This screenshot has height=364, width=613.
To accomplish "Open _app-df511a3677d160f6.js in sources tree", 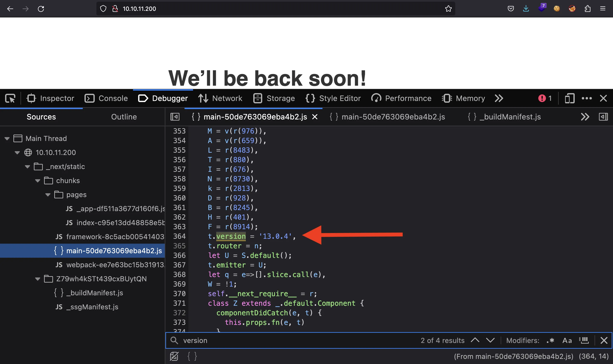I will point(115,209).
